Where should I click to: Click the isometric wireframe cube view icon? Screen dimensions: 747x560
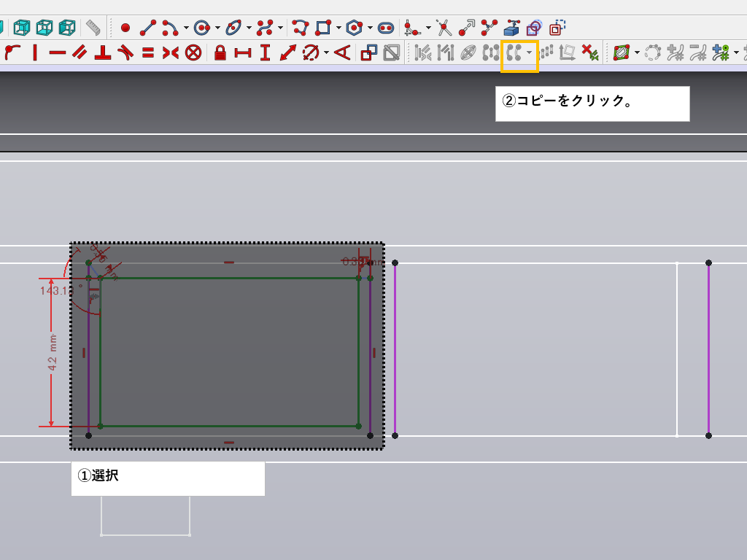(x=23, y=28)
